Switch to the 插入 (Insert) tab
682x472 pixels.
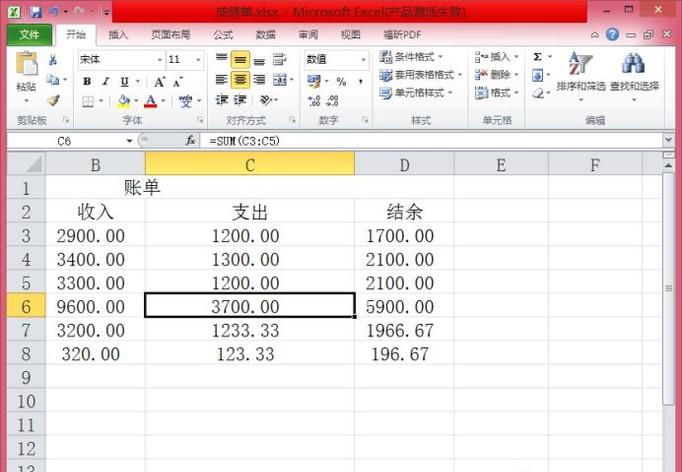(x=118, y=35)
